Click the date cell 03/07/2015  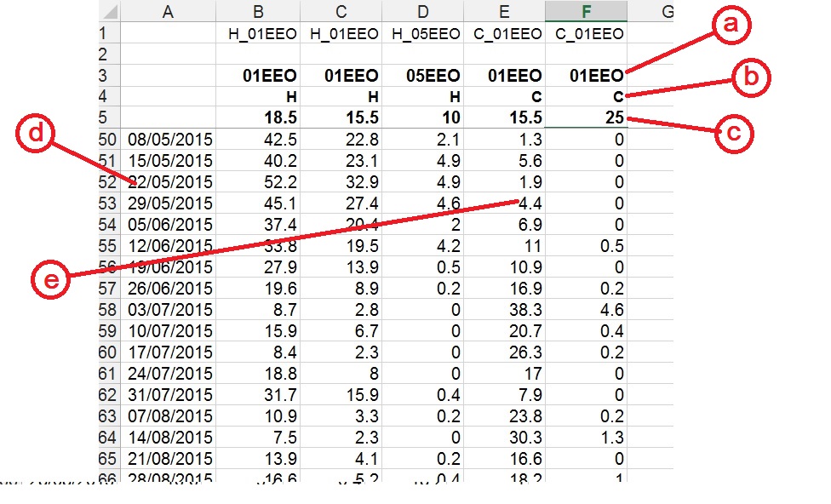[169, 310]
